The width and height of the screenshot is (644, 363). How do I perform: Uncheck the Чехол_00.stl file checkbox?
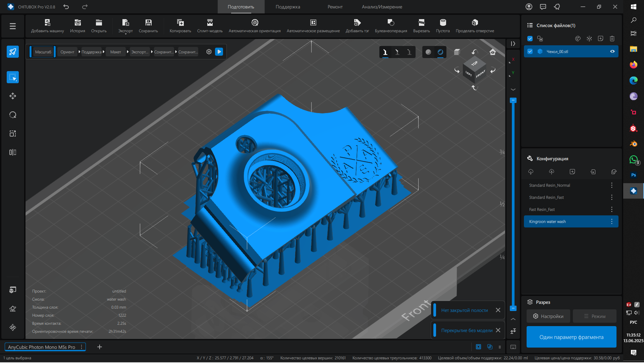[530, 52]
